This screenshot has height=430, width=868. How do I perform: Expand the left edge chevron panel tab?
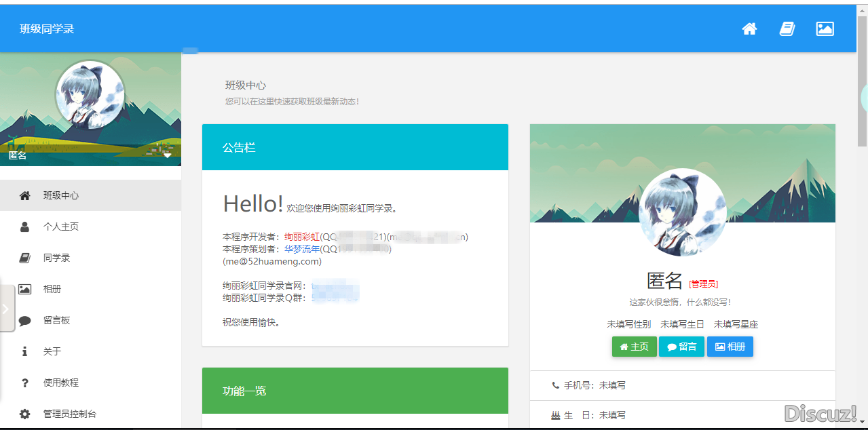click(x=6, y=309)
